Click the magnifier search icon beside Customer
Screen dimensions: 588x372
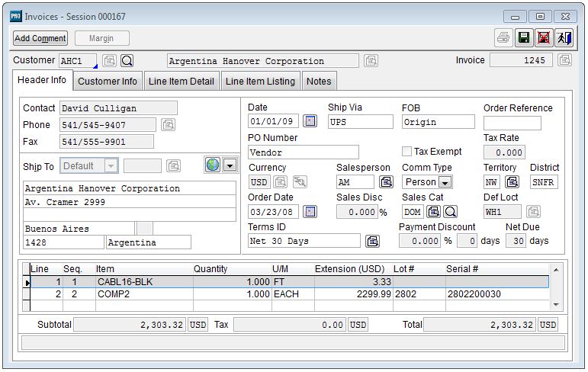tap(127, 61)
